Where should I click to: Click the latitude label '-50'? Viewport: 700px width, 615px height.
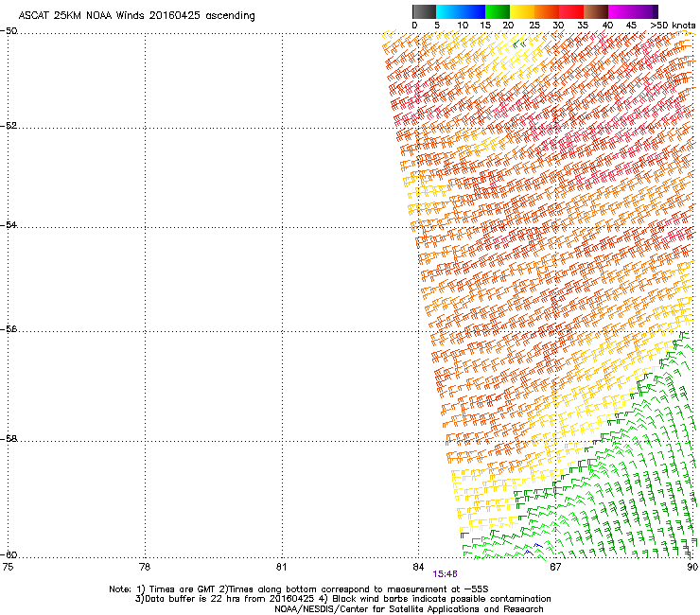[x=9, y=31]
